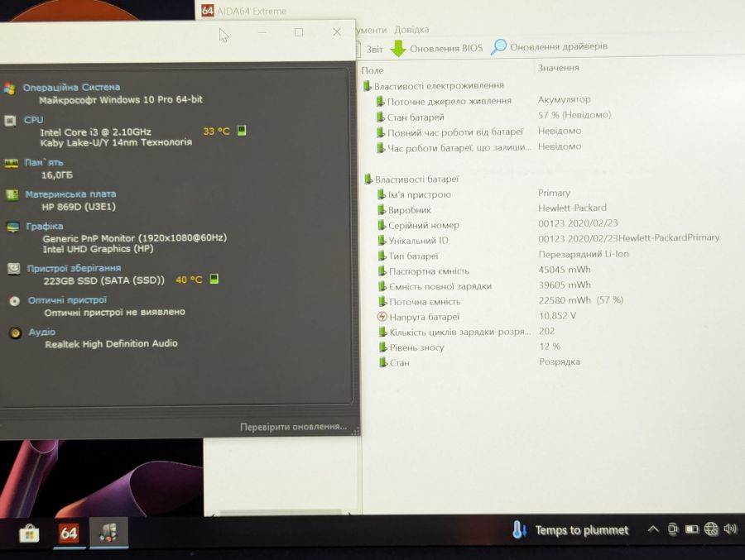
Task: Click the Speccy resize grip corner
Action: (x=355, y=431)
